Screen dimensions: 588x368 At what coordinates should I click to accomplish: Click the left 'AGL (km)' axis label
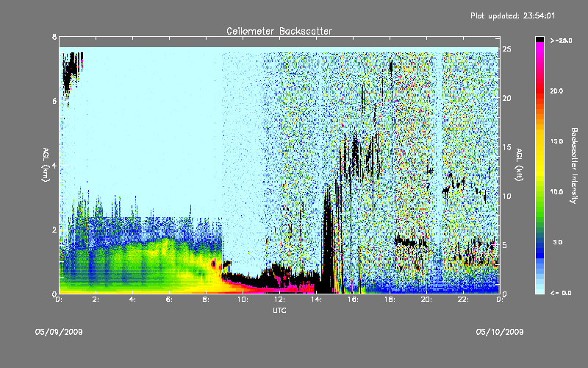click(46, 165)
